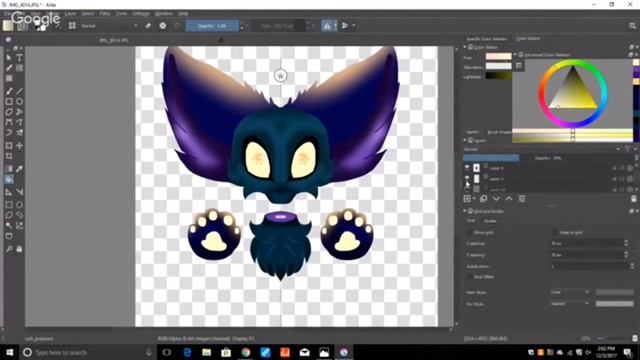Screen dimensions: 640x360
Task: Toggle preserve alpha in top toolbar
Action: pos(162,26)
